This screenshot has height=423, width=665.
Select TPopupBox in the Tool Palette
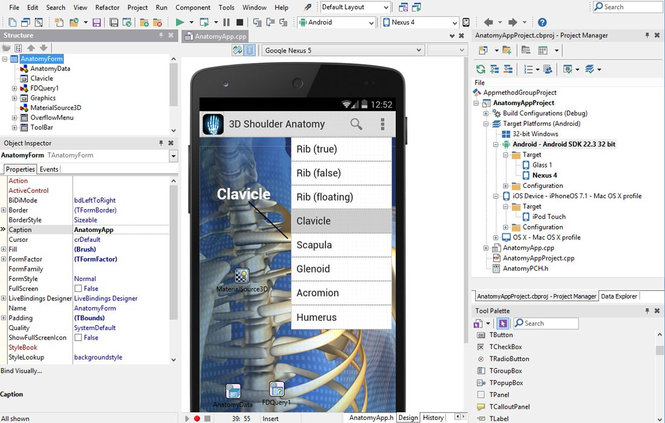[x=506, y=383]
